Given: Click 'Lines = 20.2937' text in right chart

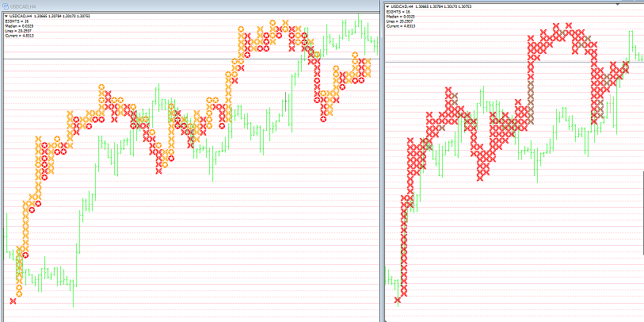Looking at the screenshot, I should tap(399, 21).
